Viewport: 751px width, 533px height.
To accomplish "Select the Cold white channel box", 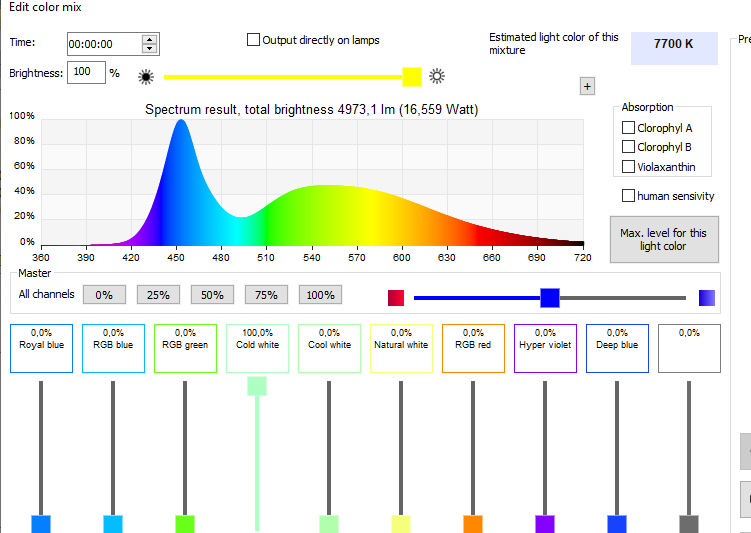I will pos(257,348).
